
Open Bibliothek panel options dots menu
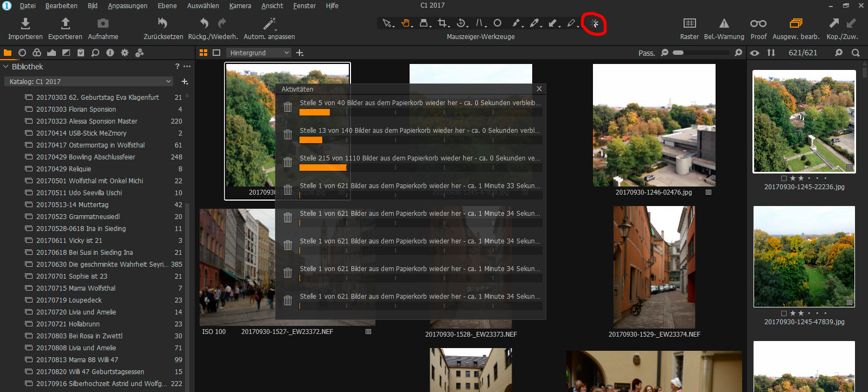point(187,67)
